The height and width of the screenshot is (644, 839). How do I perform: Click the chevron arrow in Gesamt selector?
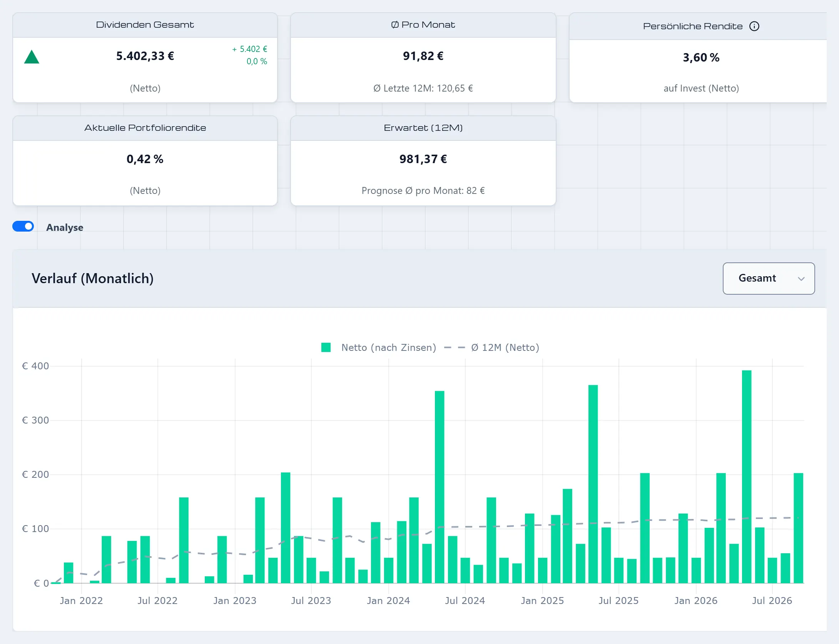tap(801, 279)
